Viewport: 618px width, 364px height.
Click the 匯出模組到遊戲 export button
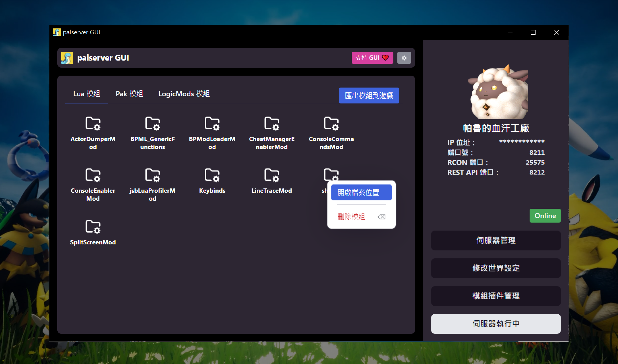pyautogui.click(x=369, y=96)
